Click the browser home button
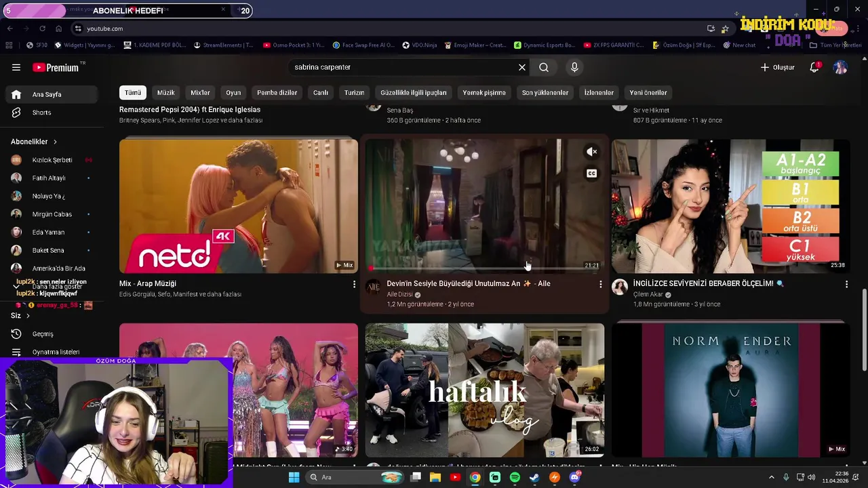The height and width of the screenshot is (488, 868). pyautogui.click(x=58, y=28)
